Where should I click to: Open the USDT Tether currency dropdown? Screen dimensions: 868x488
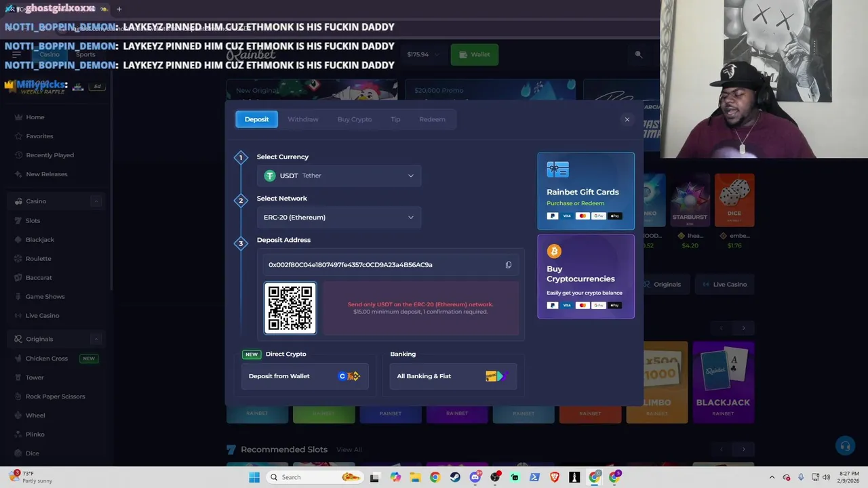tap(339, 176)
